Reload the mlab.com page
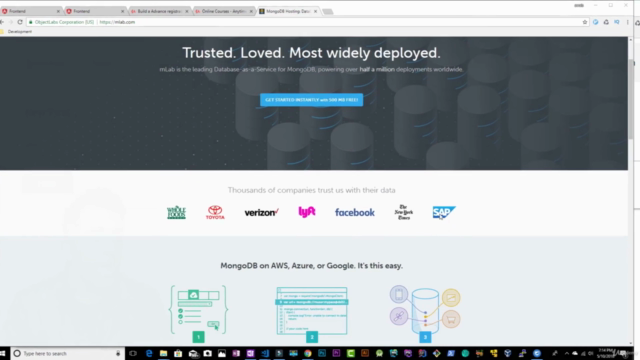The height and width of the screenshot is (360, 640). (x=20, y=22)
